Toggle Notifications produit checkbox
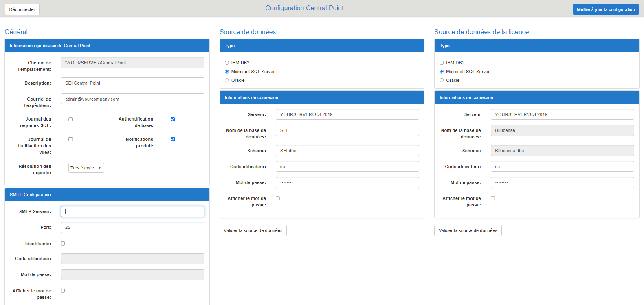The height and width of the screenshot is (305, 644). tap(173, 139)
